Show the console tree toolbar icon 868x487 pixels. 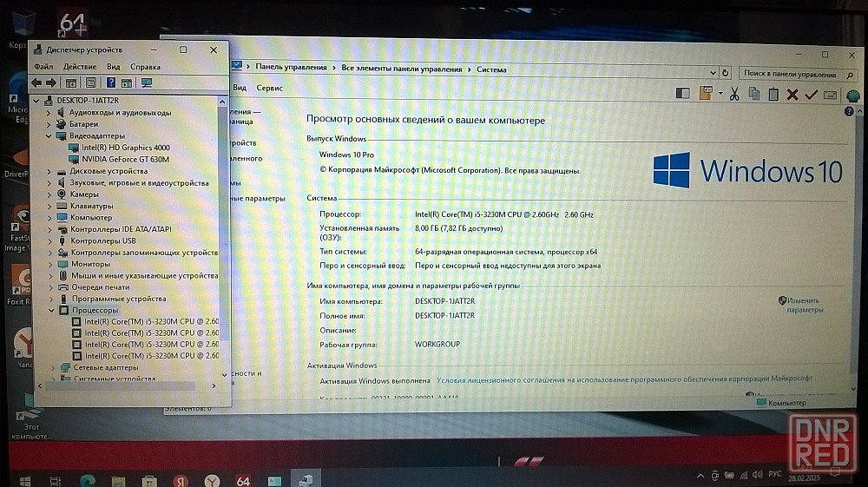71,83
